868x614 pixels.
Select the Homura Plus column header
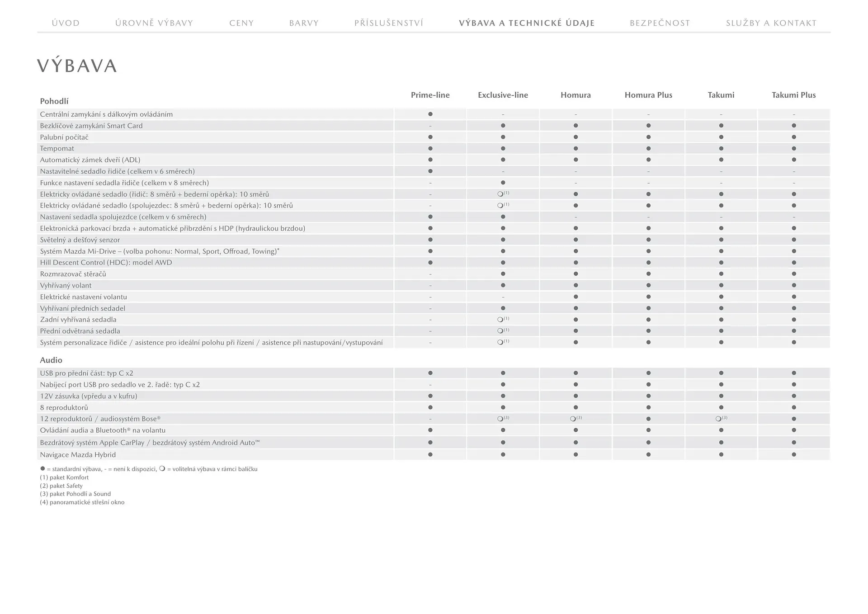648,95
